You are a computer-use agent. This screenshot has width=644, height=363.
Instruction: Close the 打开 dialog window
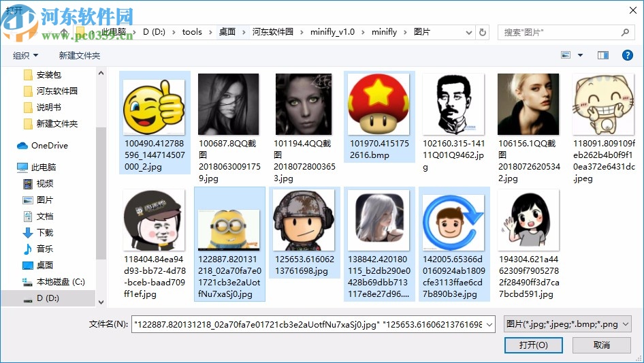[x=633, y=10]
